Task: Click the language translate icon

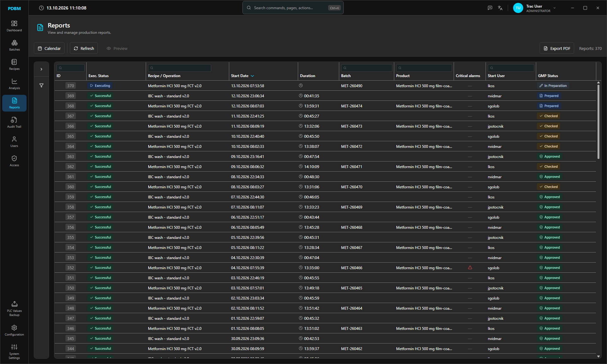Action: click(x=500, y=8)
